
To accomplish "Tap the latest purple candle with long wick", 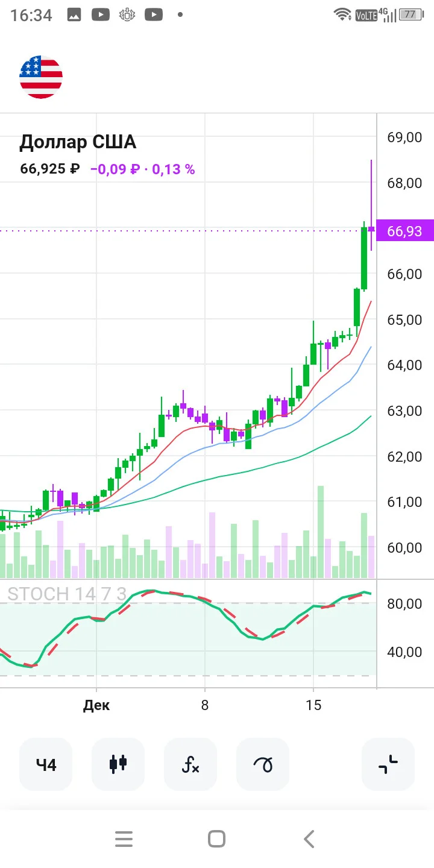I will point(371,205).
